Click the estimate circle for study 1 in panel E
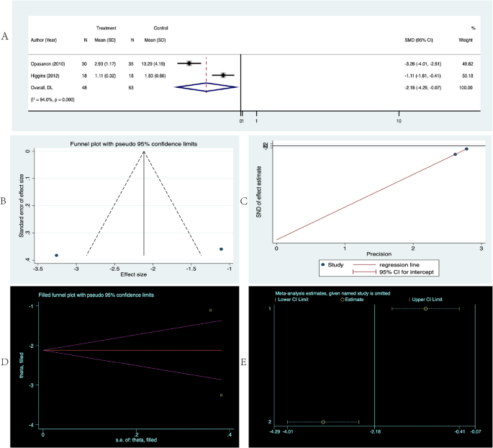 (426, 308)
